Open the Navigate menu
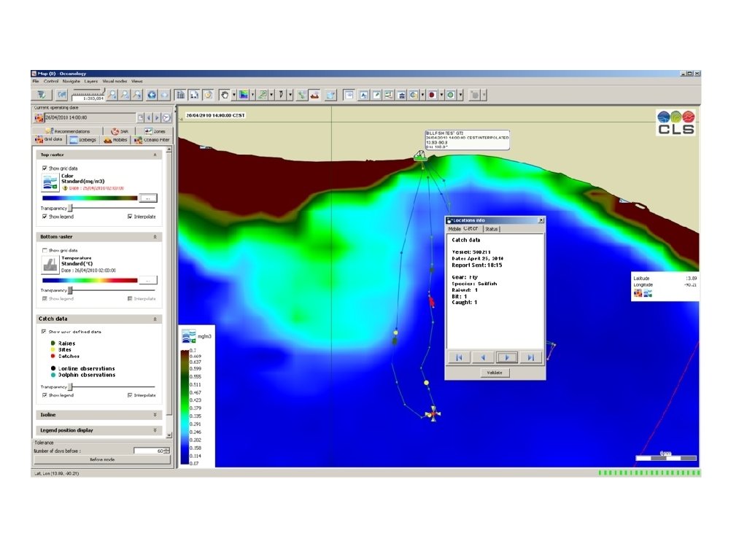 71,82
